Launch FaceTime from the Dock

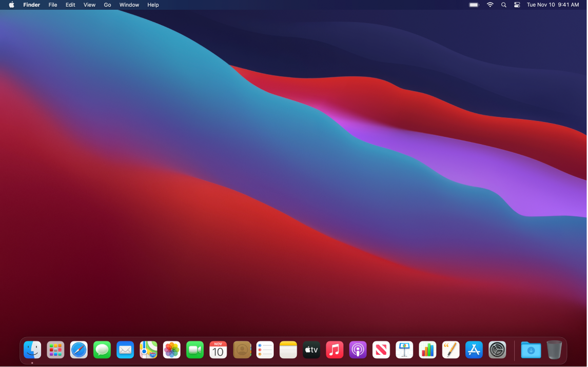coord(195,350)
